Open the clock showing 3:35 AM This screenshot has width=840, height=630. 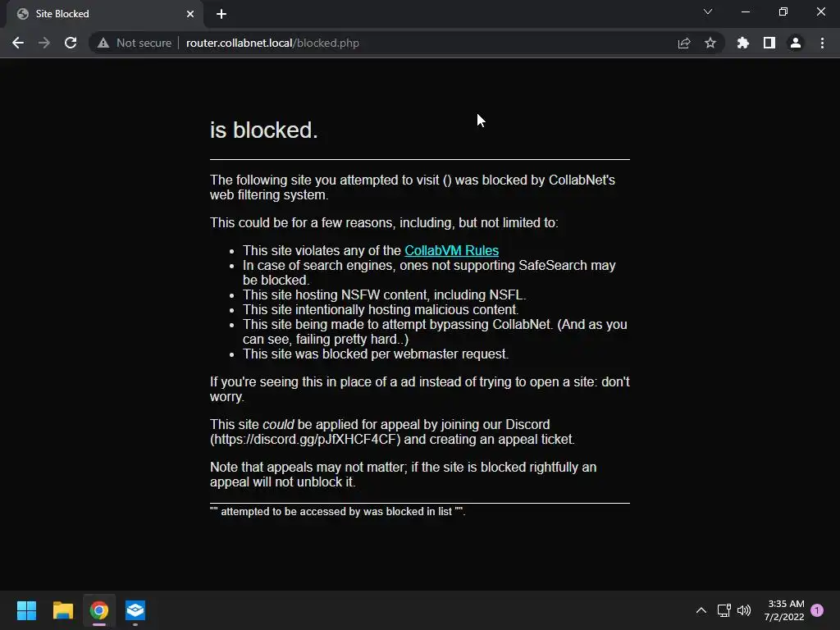tap(784, 610)
